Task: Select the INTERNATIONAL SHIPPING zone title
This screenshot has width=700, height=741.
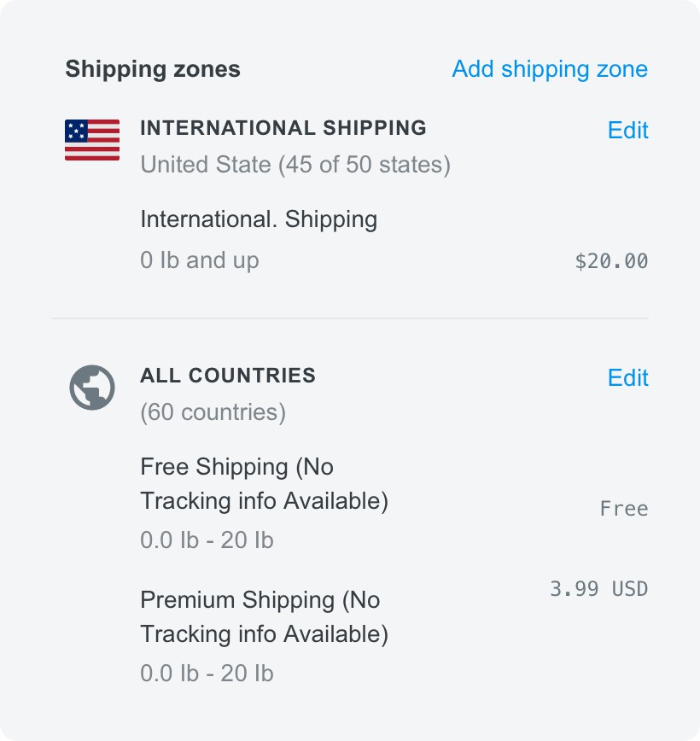Action: coord(283,128)
